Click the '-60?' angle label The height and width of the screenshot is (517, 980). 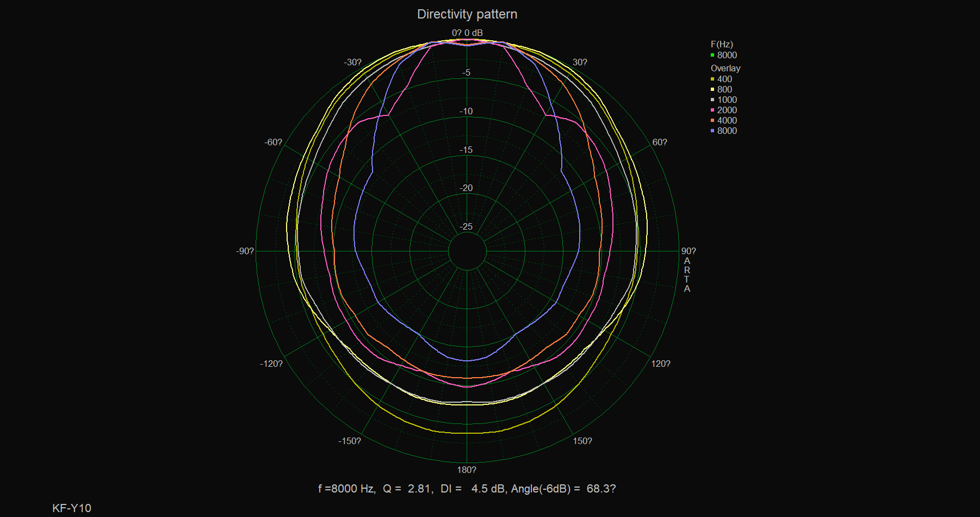tap(273, 142)
